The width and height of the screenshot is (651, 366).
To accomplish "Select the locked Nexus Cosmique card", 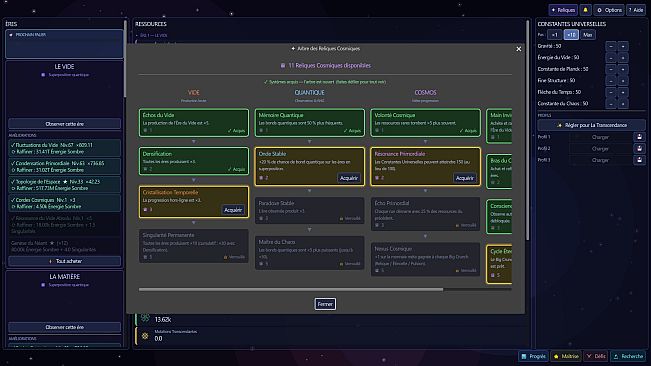I will 426,259.
